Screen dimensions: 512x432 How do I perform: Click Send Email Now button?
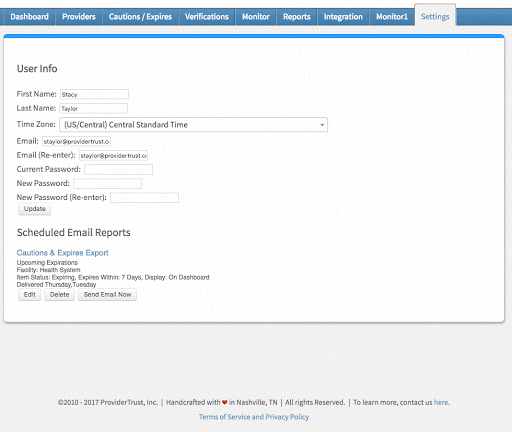pyautogui.click(x=107, y=295)
